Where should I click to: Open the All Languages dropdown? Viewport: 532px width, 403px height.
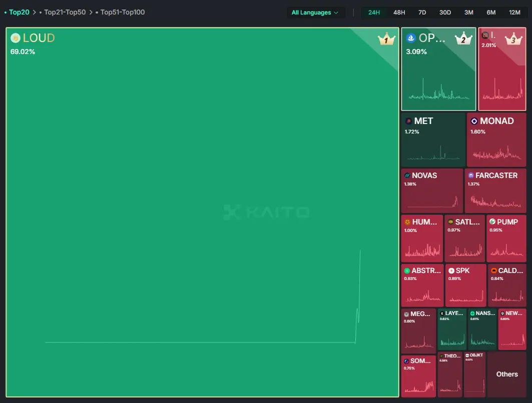coord(315,12)
